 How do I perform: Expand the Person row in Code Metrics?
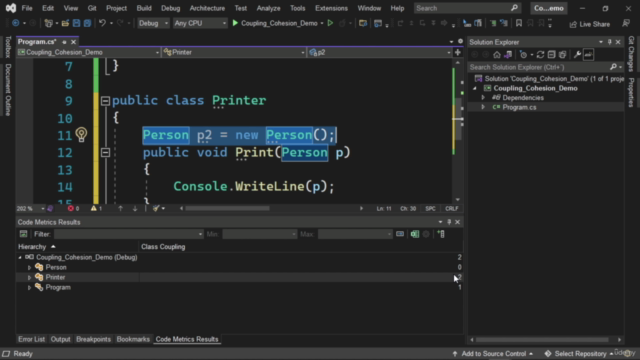point(29,267)
